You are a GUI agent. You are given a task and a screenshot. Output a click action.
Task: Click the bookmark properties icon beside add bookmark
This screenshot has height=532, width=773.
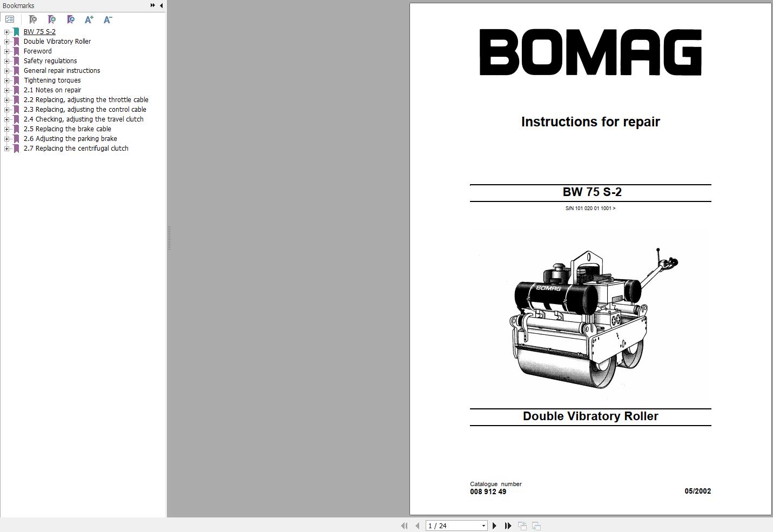click(x=71, y=19)
